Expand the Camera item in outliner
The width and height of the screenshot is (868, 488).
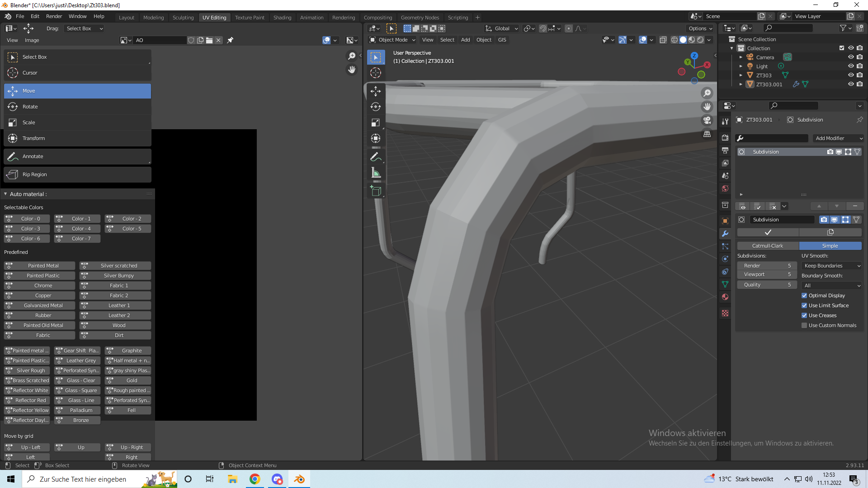pos(741,57)
